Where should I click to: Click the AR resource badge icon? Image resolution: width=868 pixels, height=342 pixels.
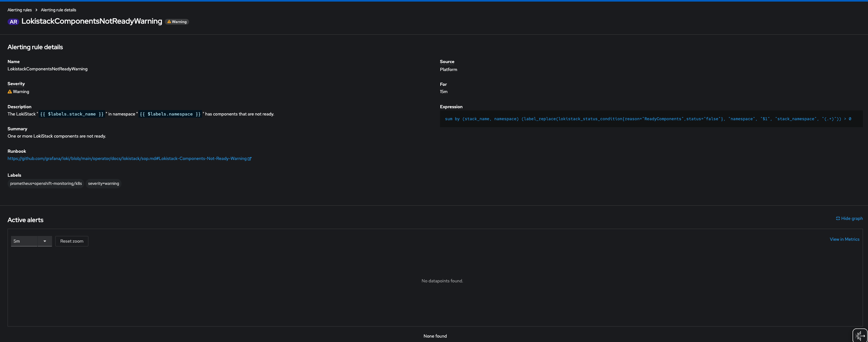pos(13,21)
